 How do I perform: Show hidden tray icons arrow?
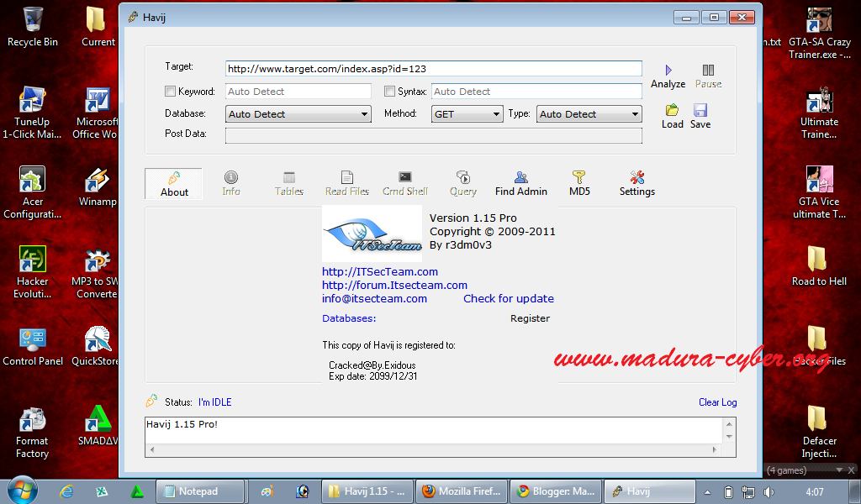coord(707,492)
